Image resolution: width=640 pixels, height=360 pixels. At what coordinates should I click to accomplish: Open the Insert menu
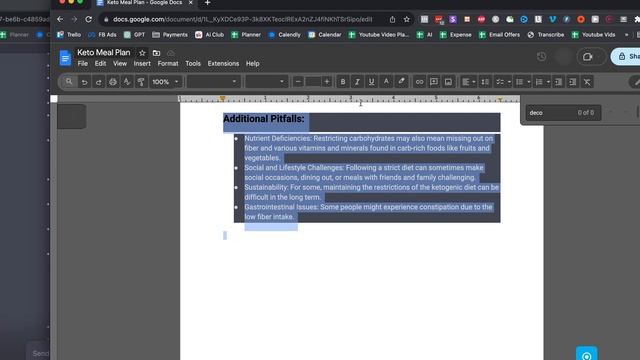point(142,64)
